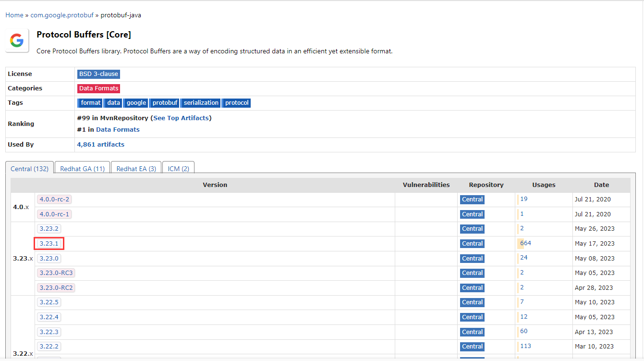This screenshot has width=644, height=361.
Task: Click the Google logo artifact icon
Action: point(17,40)
